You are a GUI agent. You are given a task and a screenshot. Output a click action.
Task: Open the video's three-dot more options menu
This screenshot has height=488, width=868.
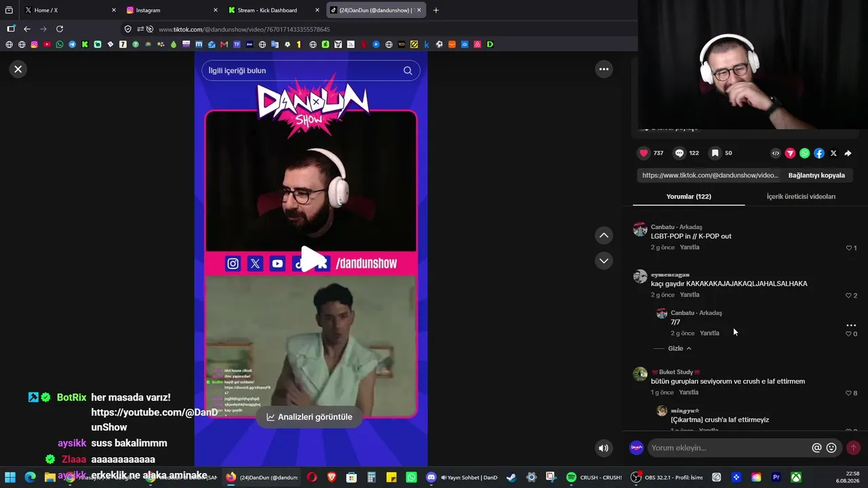(604, 69)
